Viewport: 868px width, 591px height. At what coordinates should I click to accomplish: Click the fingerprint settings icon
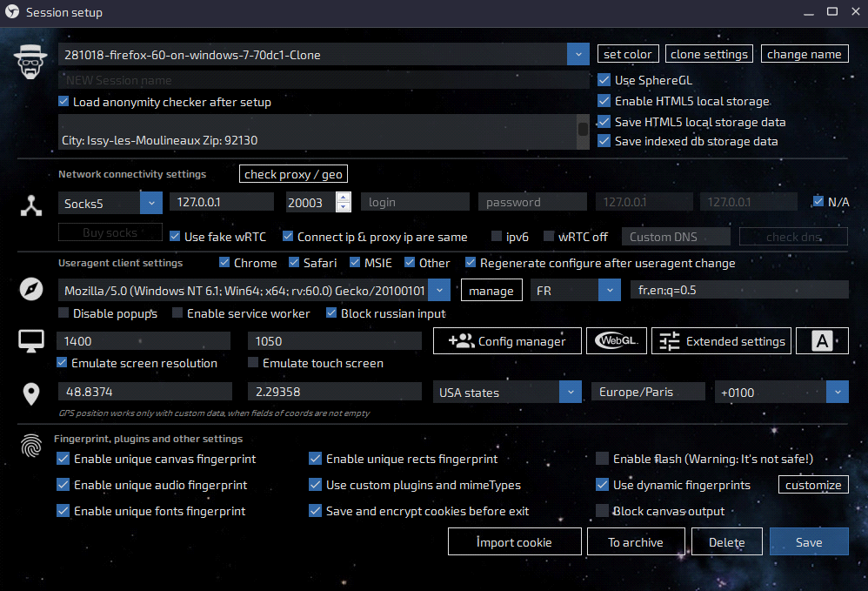point(31,447)
